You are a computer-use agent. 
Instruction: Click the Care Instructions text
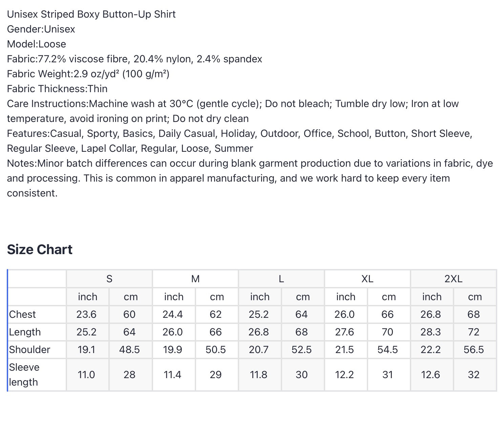coord(233,111)
